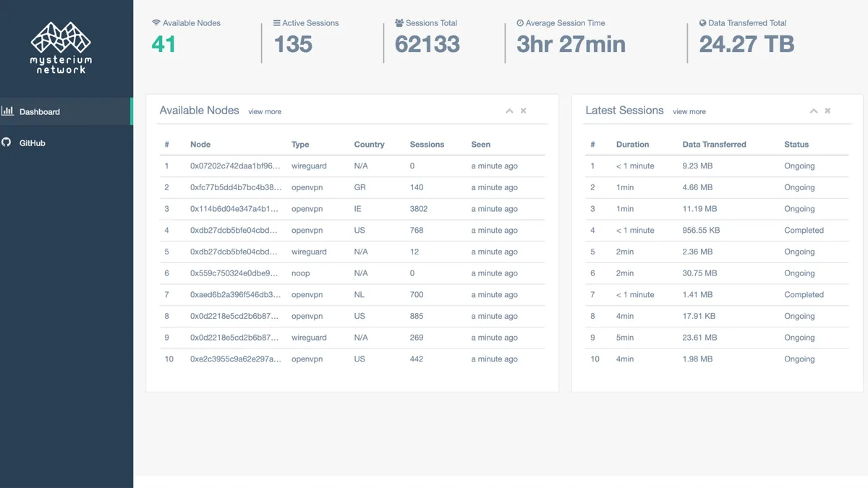868x488 pixels.
Task: Click the 5min duration cell
Action: [625, 338]
